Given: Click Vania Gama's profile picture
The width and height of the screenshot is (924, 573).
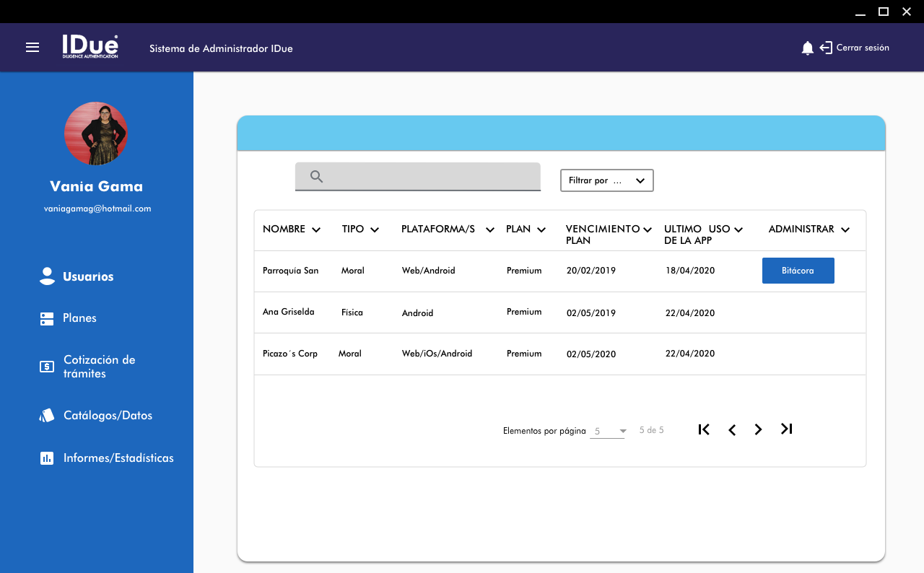Looking at the screenshot, I should tap(96, 134).
